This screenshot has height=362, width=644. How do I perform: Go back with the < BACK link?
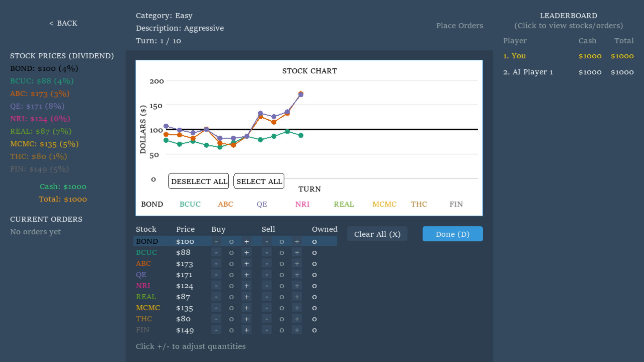click(x=63, y=23)
